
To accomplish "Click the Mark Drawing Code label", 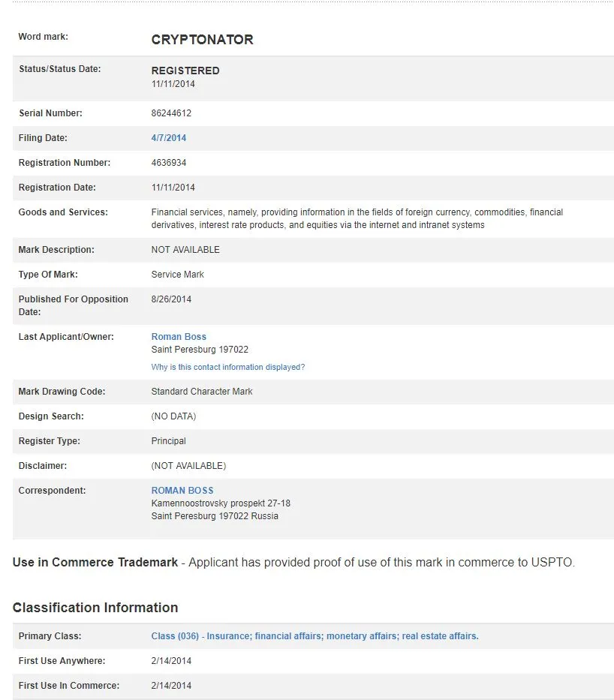I will pyautogui.click(x=62, y=392).
